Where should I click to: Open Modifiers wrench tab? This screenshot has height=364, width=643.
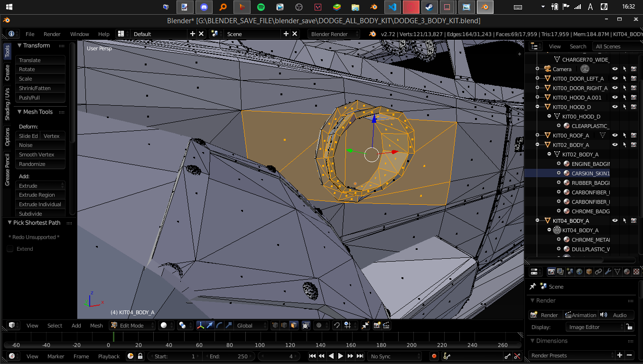tap(608, 272)
